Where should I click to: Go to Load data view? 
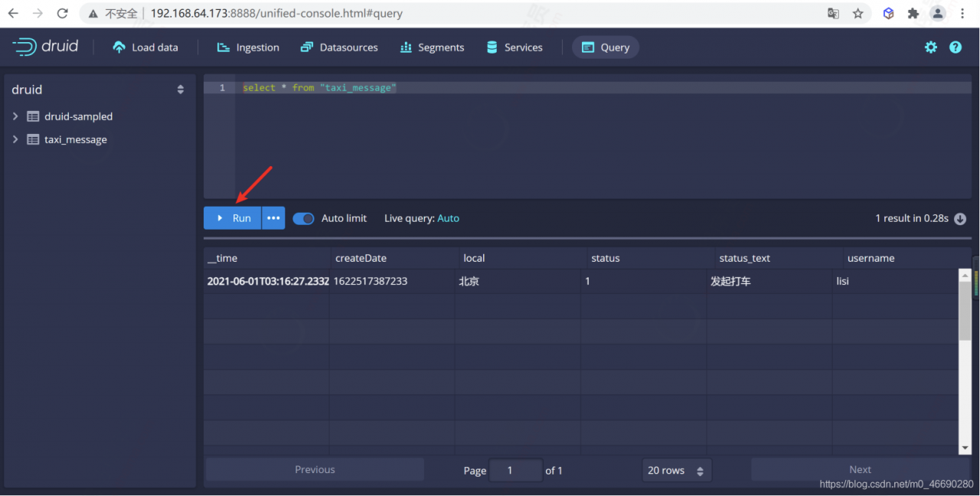[145, 47]
